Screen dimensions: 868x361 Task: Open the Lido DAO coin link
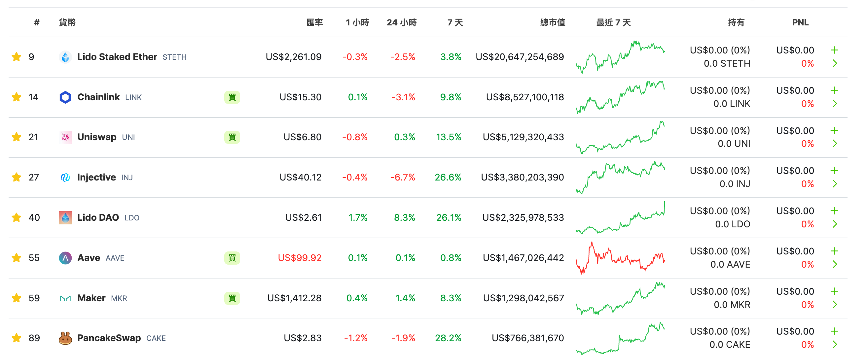(98, 217)
